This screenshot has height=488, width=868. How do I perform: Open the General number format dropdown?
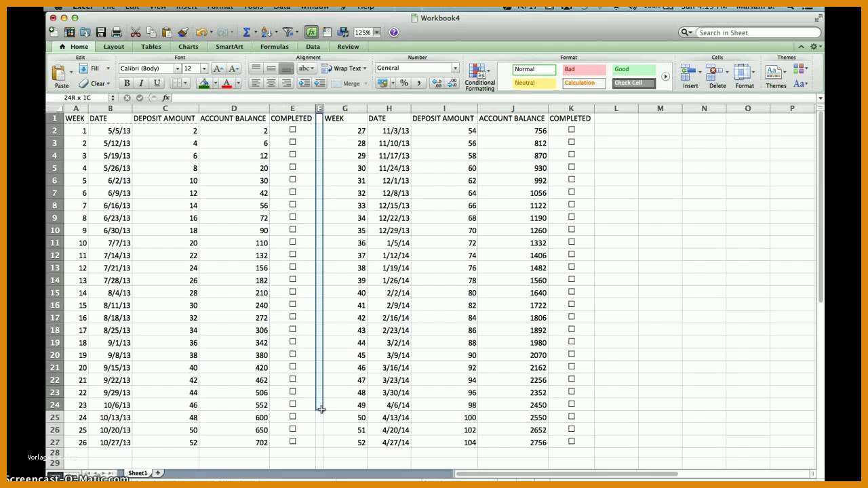pyautogui.click(x=455, y=68)
